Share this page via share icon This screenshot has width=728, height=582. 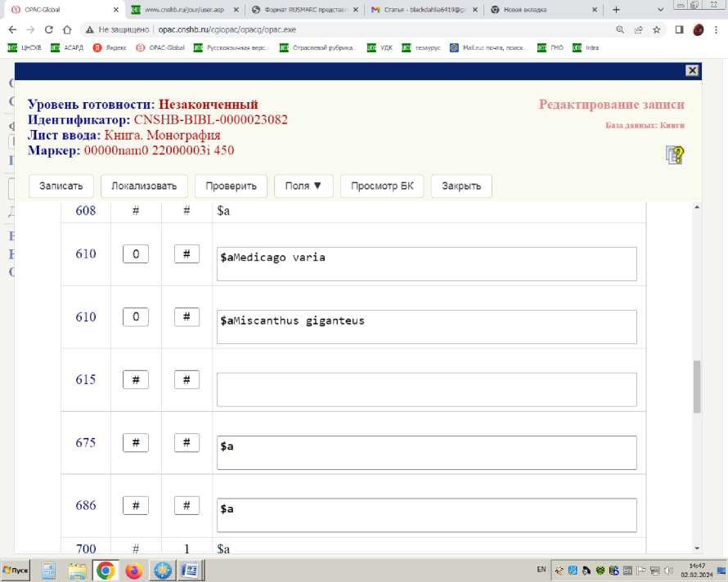tap(639, 29)
